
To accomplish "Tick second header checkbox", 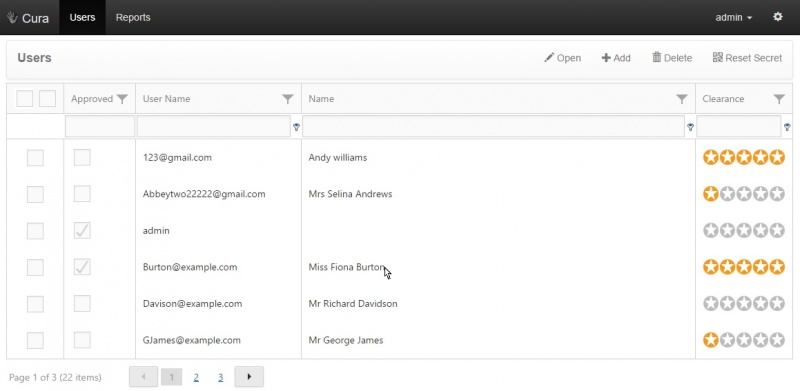I will (x=47, y=99).
